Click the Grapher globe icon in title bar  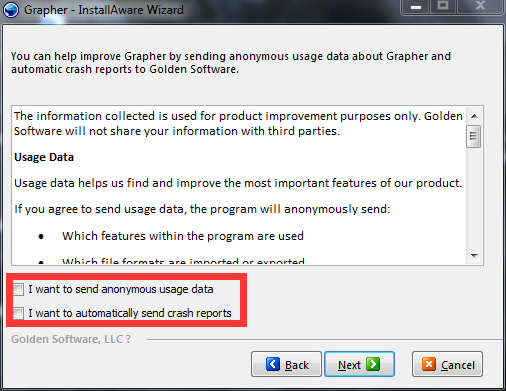click(x=11, y=10)
